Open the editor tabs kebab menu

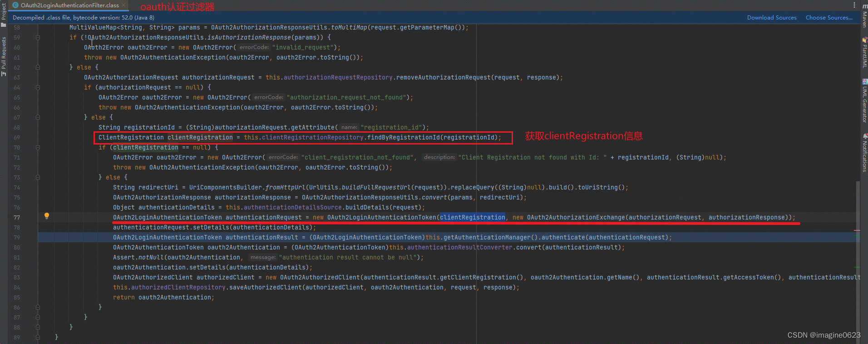click(854, 5)
